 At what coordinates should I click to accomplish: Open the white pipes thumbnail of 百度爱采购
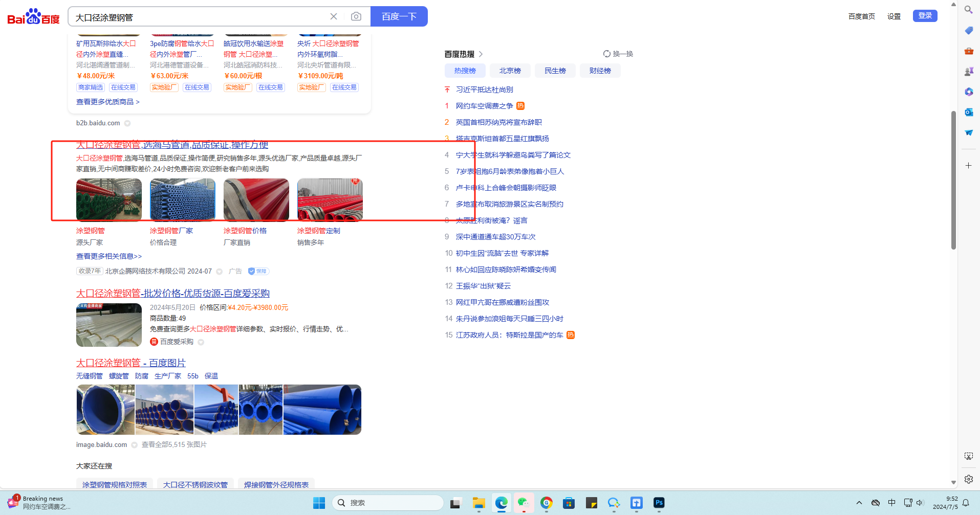point(109,325)
